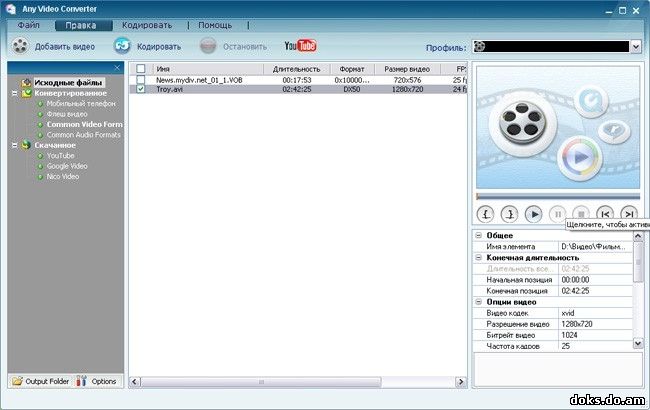Click the Битрейт видео value 1024

coord(569,335)
